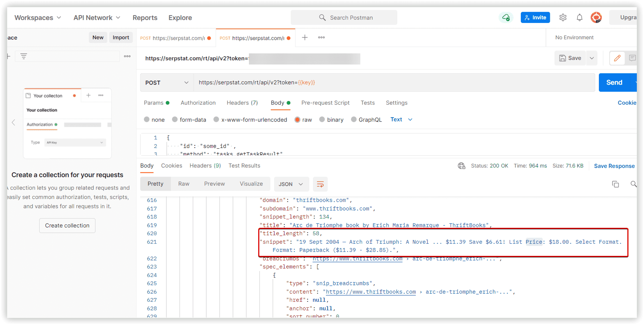The image size is (644, 325).
Task: Open the Explore menu item
Action: point(180,18)
